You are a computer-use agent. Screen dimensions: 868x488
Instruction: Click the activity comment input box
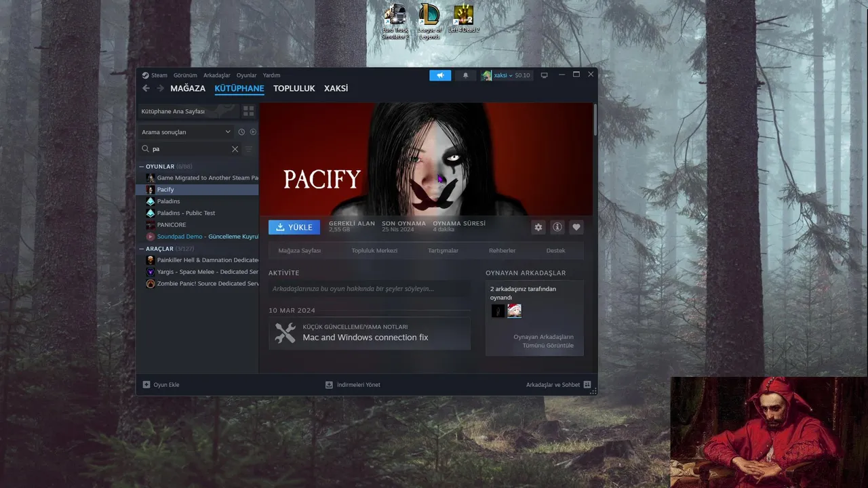point(370,289)
